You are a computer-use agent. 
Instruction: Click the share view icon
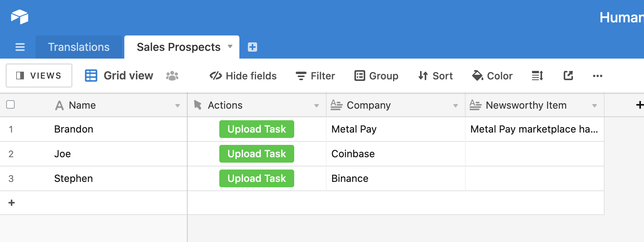click(x=568, y=76)
